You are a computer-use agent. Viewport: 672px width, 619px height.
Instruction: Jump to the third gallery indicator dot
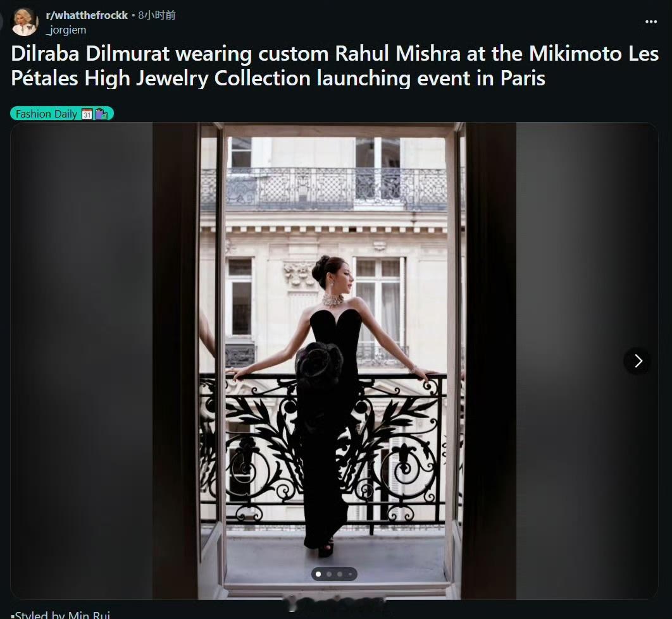click(340, 574)
